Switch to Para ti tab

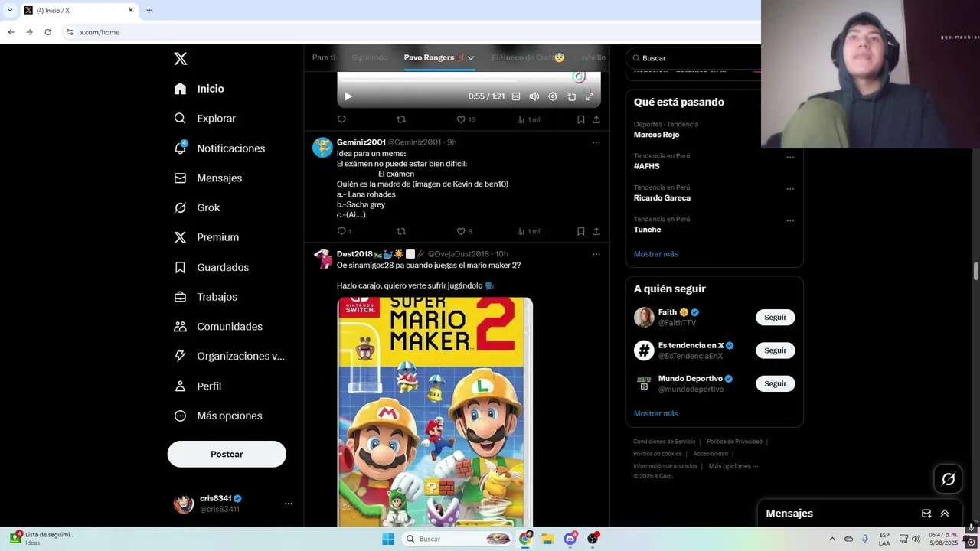click(x=324, y=58)
